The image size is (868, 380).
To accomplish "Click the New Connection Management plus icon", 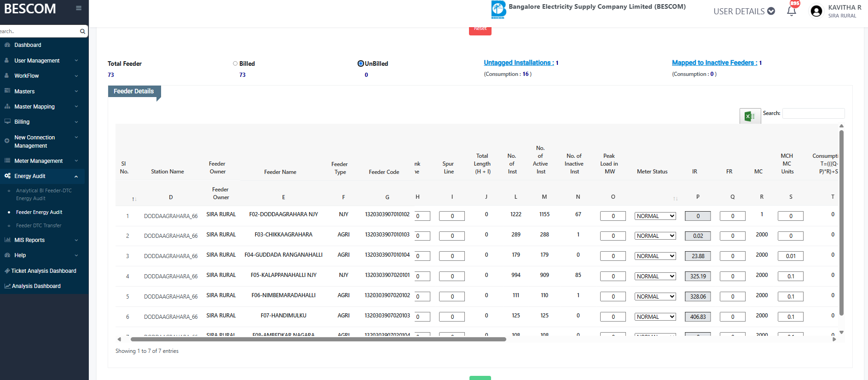I will (x=7, y=141).
